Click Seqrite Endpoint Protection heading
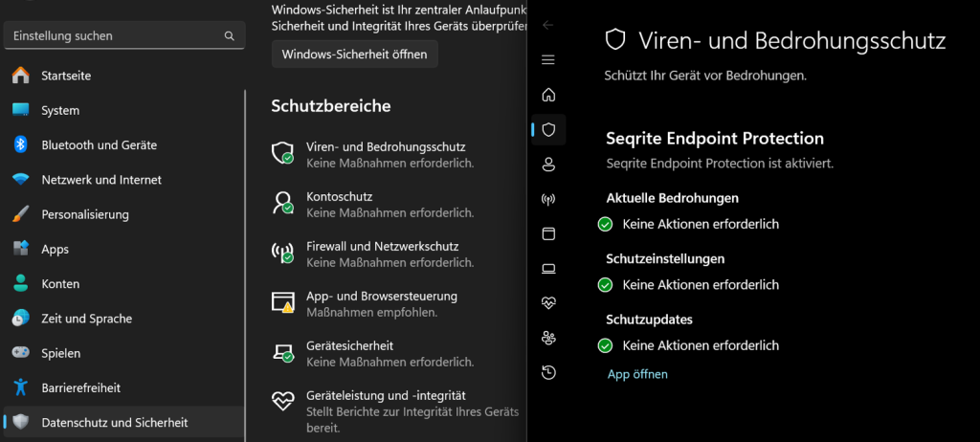The height and width of the screenshot is (442, 980). [715, 138]
